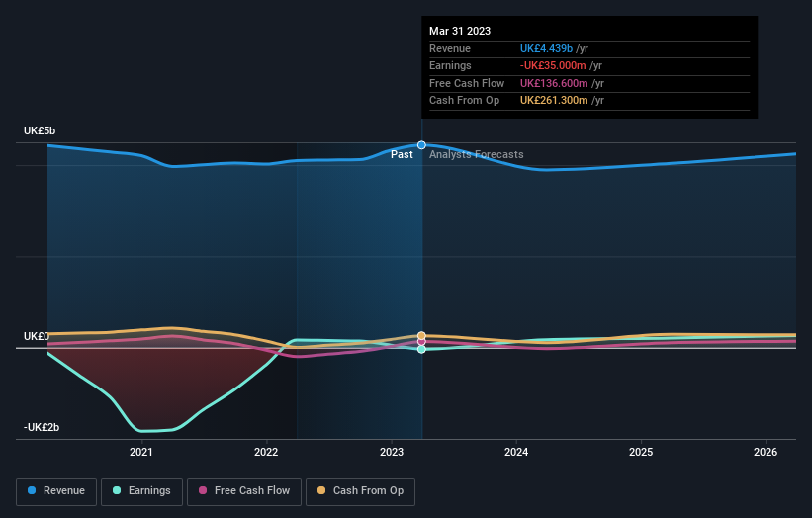The image size is (812, 518).
Task: Click the Past label on the chart
Action: 402,154
